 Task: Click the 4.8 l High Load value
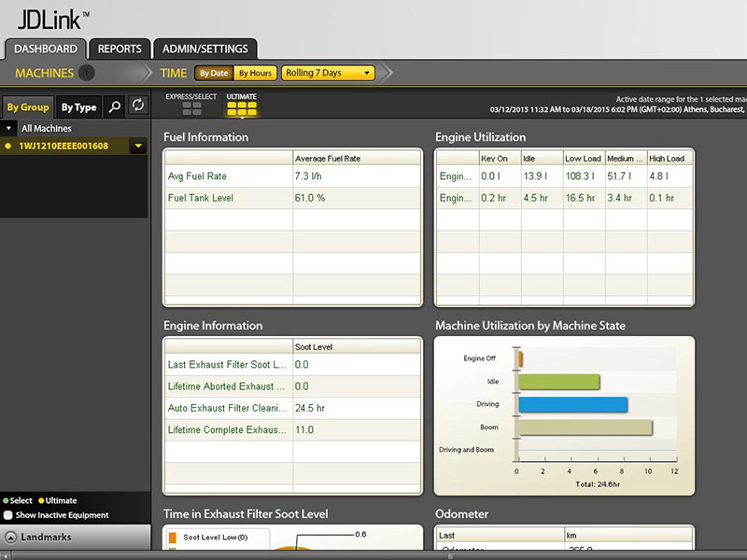coord(659,176)
